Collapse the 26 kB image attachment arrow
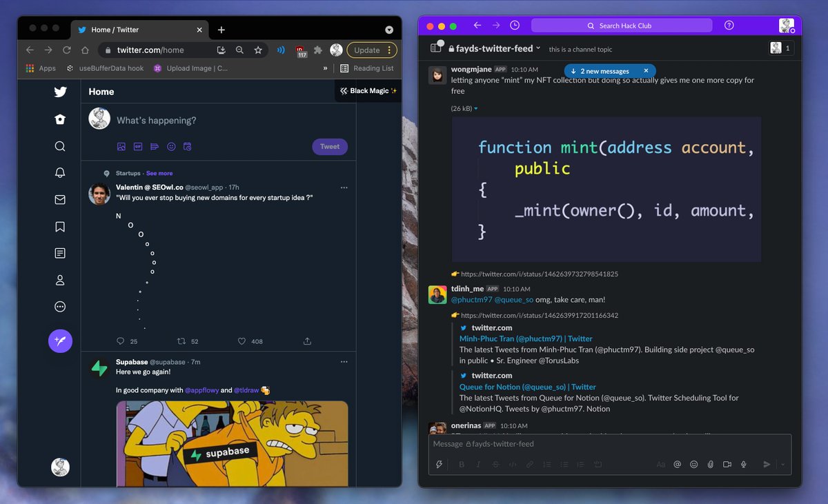828x504 pixels. pyautogui.click(x=475, y=109)
